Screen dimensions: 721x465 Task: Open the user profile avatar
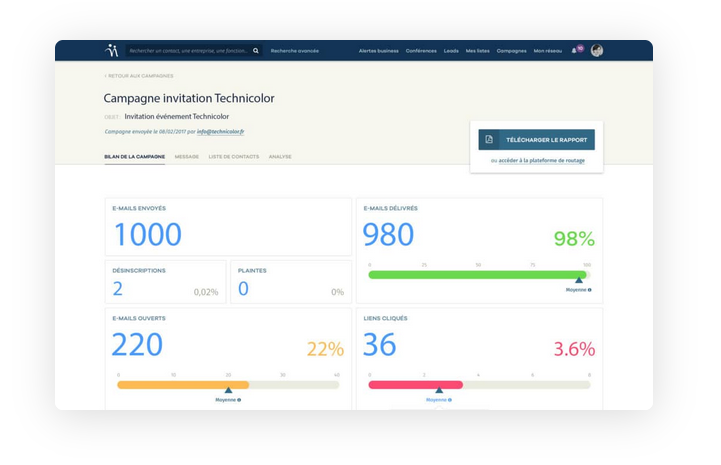pos(597,51)
